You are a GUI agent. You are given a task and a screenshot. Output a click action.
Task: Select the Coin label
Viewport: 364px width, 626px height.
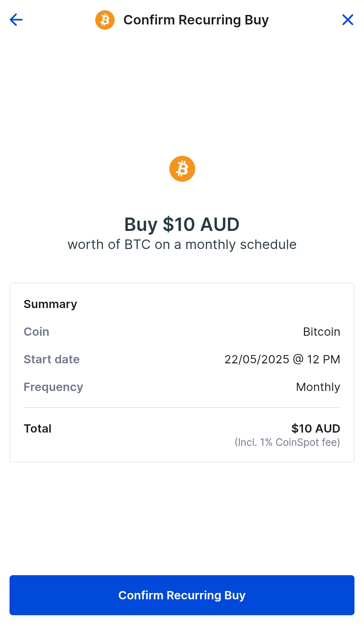[x=36, y=332]
